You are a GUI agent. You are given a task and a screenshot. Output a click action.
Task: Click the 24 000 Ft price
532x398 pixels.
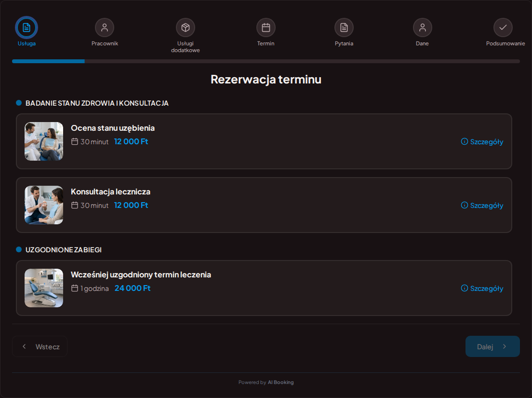(x=133, y=288)
